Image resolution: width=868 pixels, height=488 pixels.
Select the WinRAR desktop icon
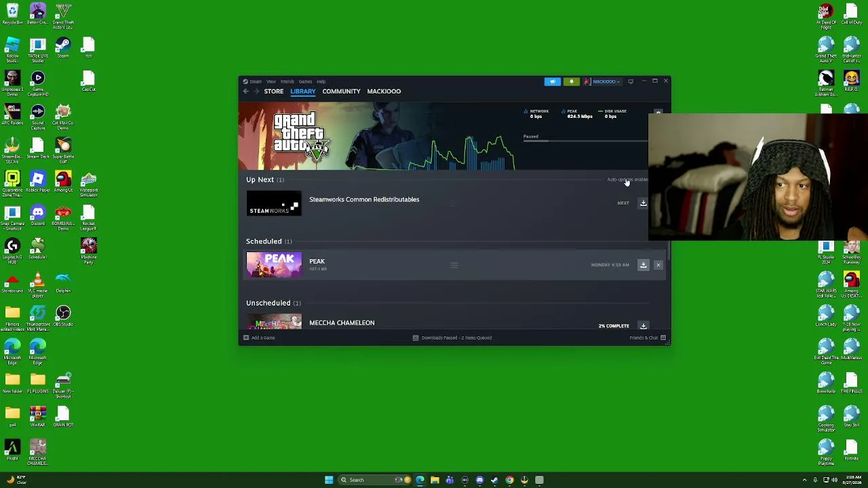(x=38, y=418)
